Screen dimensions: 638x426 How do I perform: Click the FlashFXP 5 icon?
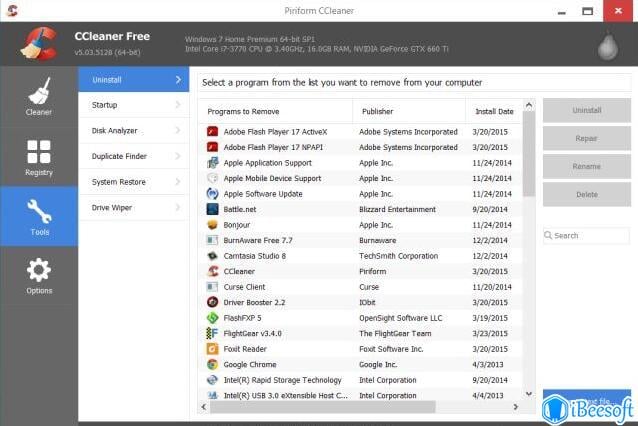[212, 318]
